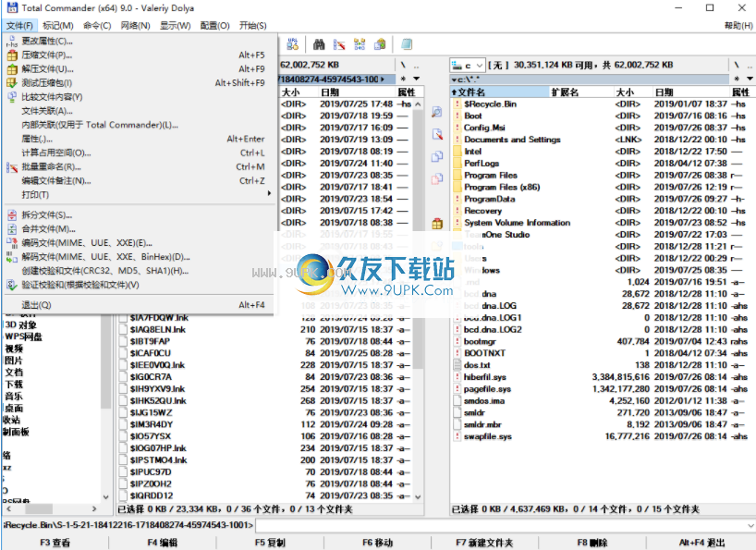Choose 测试压缩包(I) from the menu
Screen dimensions: 756x550
coord(140,83)
